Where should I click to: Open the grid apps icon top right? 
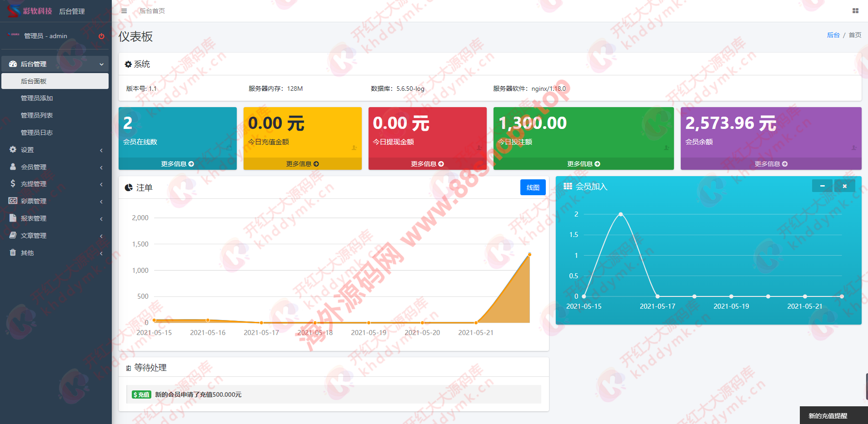[x=855, y=11]
